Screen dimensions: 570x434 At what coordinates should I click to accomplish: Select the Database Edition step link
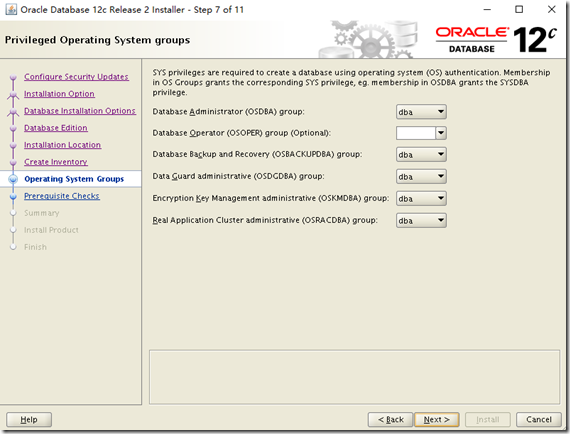[x=56, y=128]
